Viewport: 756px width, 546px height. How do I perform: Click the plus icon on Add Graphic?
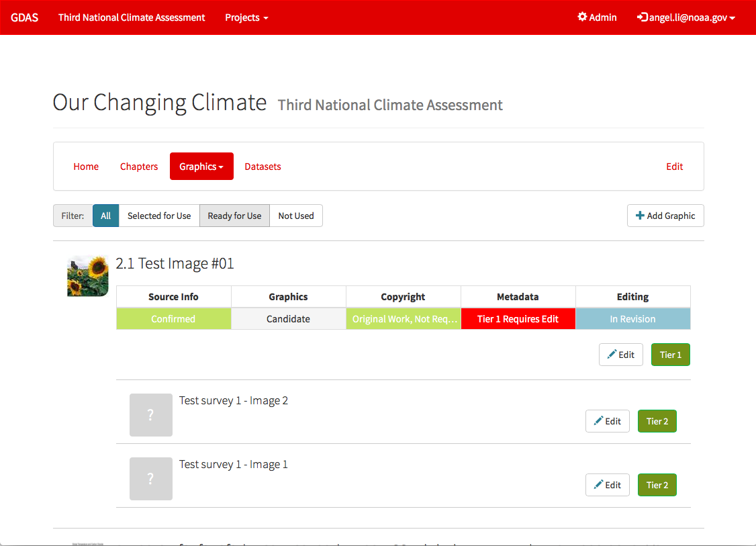[x=640, y=216]
